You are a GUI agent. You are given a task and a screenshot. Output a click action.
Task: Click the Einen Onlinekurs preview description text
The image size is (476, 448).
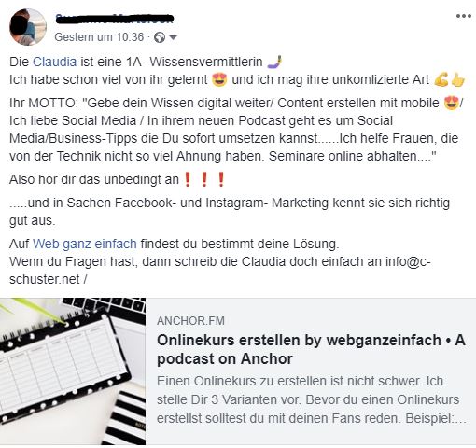click(311, 399)
